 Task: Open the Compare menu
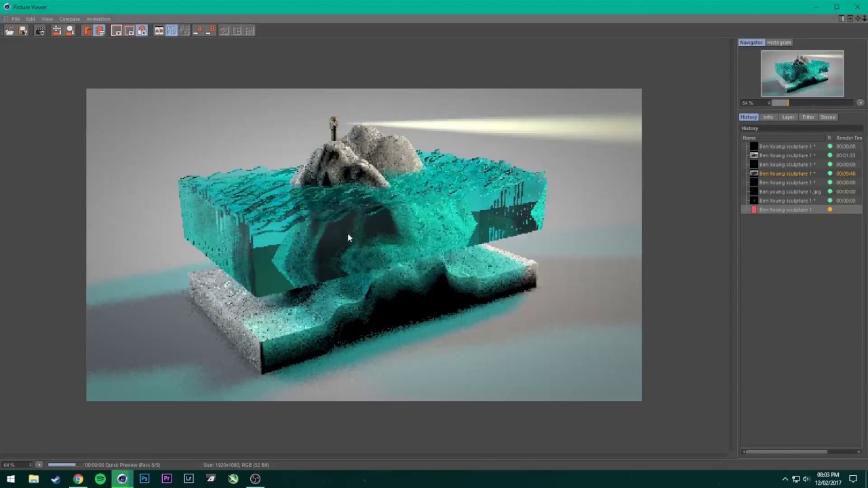point(69,19)
